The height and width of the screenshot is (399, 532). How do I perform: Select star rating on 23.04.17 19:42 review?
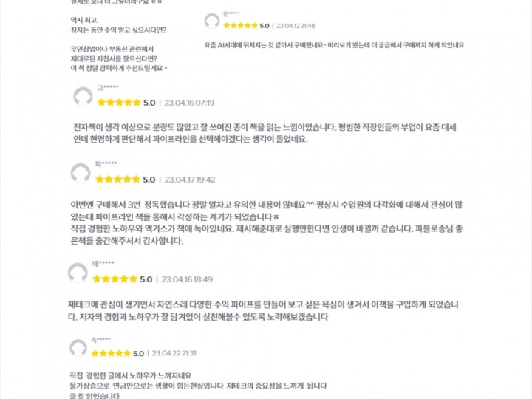tap(118, 180)
